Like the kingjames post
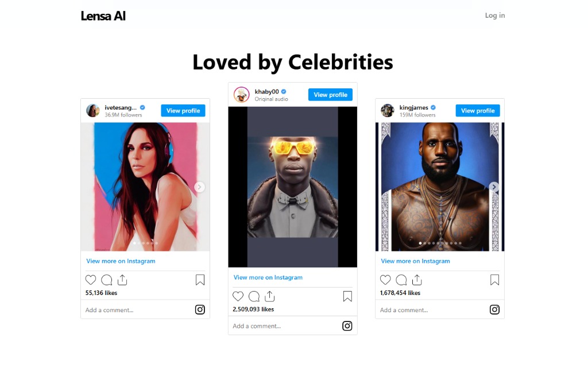 385,280
